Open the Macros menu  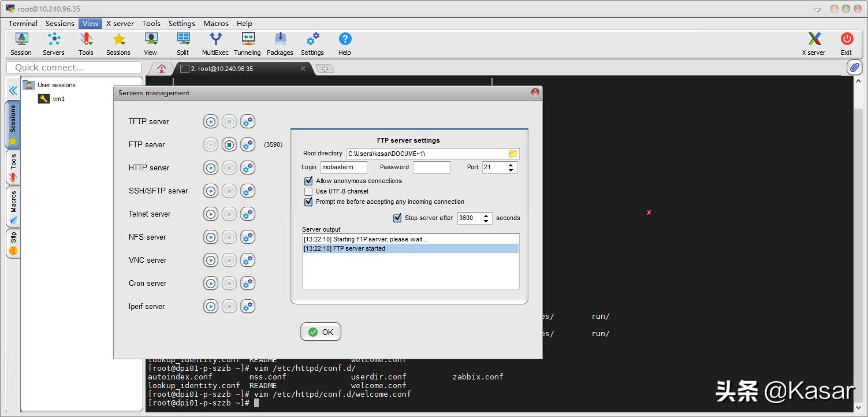click(x=215, y=24)
